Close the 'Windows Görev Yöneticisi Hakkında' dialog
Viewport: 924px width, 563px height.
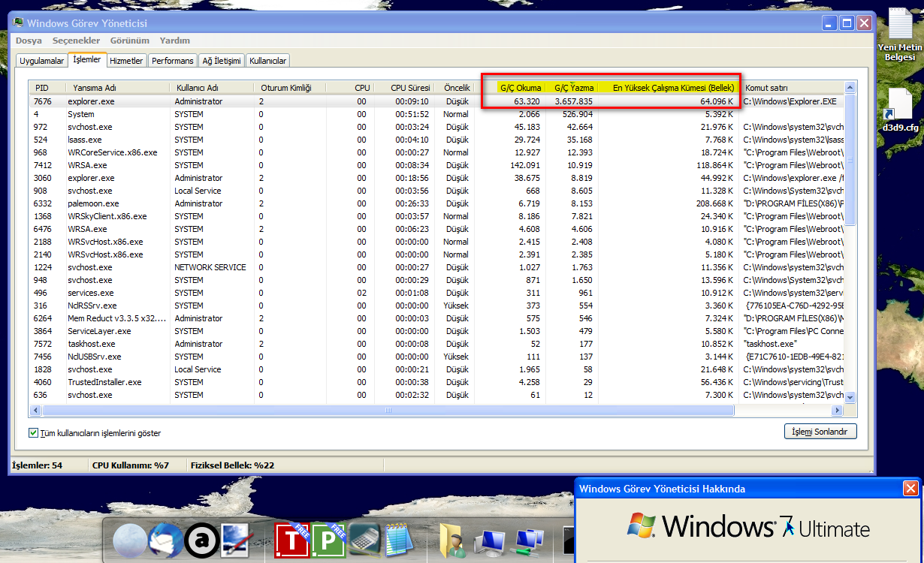click(910, 489)
